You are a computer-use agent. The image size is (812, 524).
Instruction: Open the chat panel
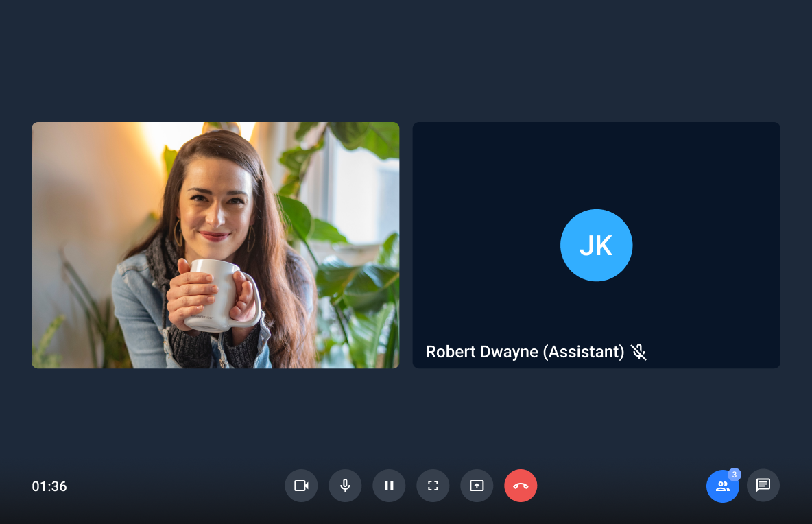(763, 486)
